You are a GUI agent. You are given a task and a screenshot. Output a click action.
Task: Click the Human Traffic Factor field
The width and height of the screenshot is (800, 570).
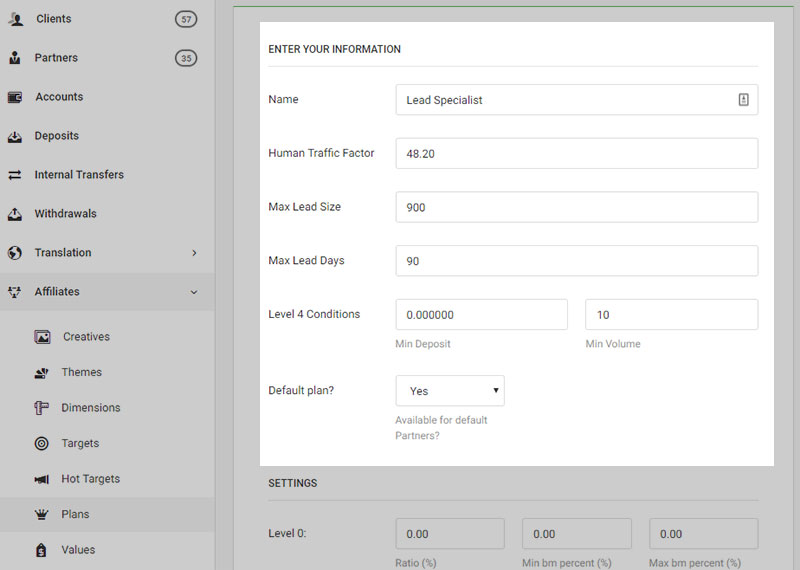576,154
